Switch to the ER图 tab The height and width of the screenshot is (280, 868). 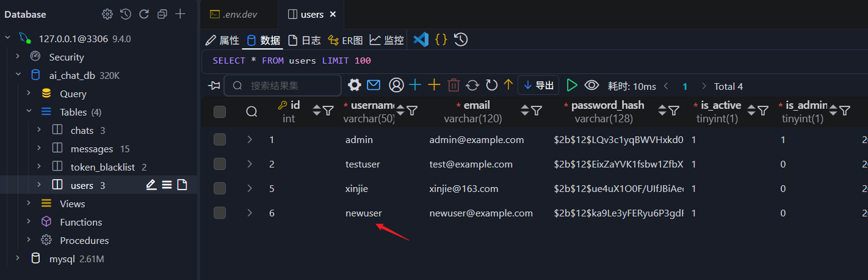345,40
